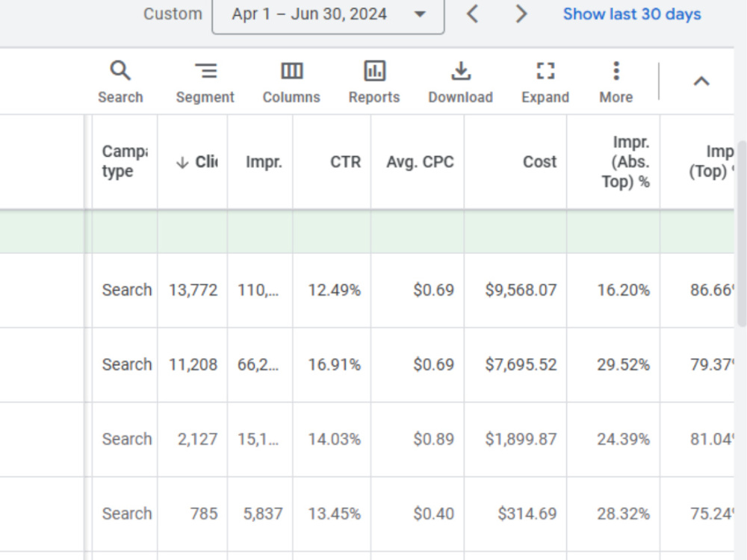Click the Campaign type column header
Image resolution: width=747 pixels, height=560 pixels.
125,161
